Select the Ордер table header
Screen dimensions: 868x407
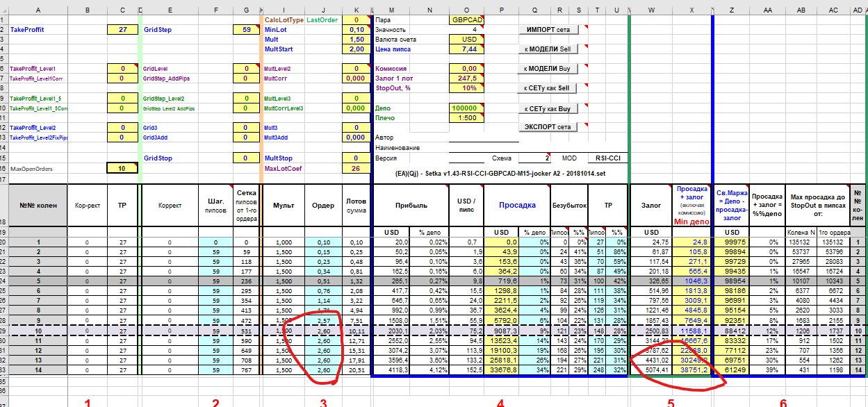(x=322, y=206)
